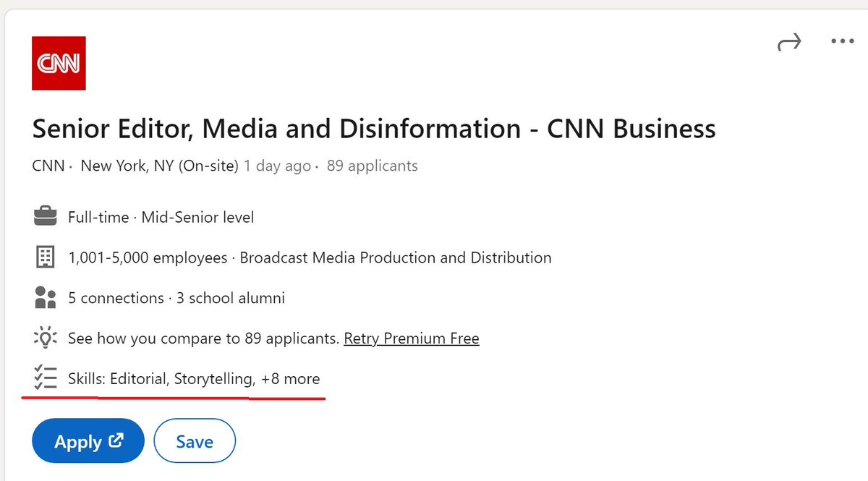
Task: Click '3 school alumni' text
Action: (x=231, y=297)
